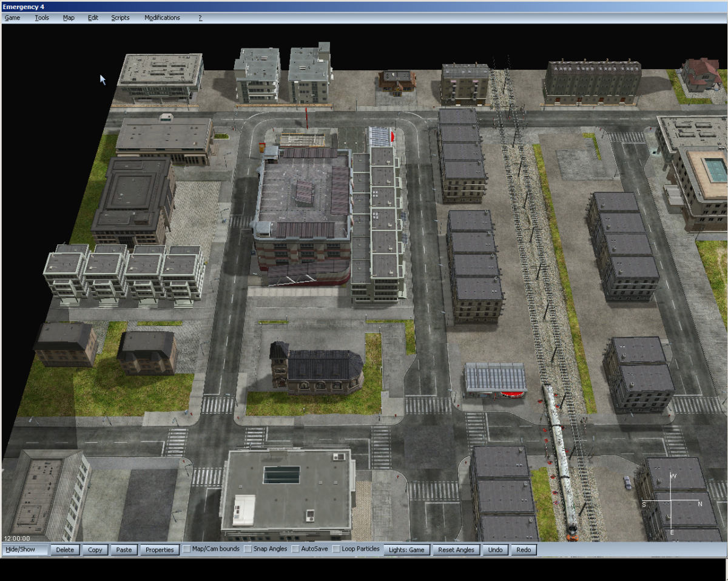Open the Game menu
This screenshot has height=581, width=728.
(x=12, y=18)
